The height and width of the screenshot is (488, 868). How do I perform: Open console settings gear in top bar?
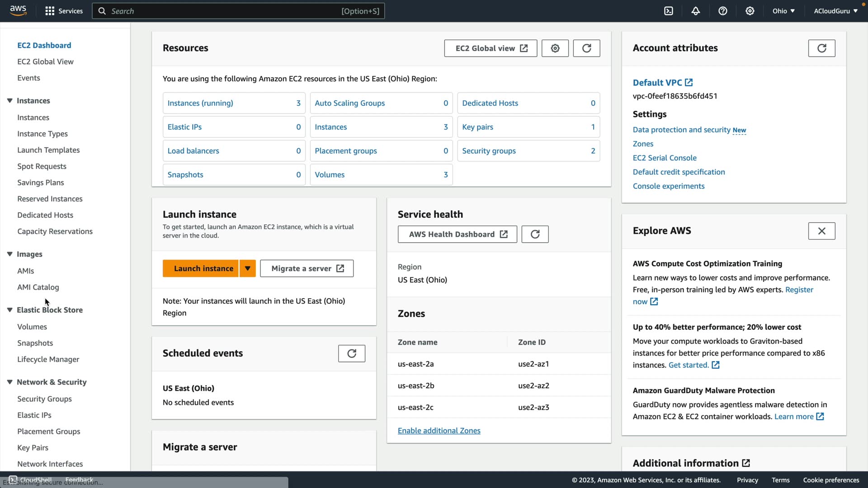click(x=750, y=11)
